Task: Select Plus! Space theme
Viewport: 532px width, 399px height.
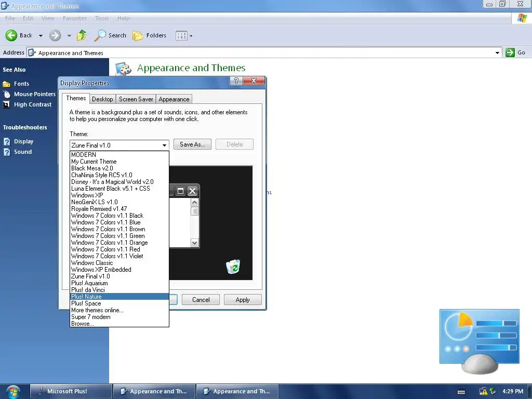Action: pos(119,303)
